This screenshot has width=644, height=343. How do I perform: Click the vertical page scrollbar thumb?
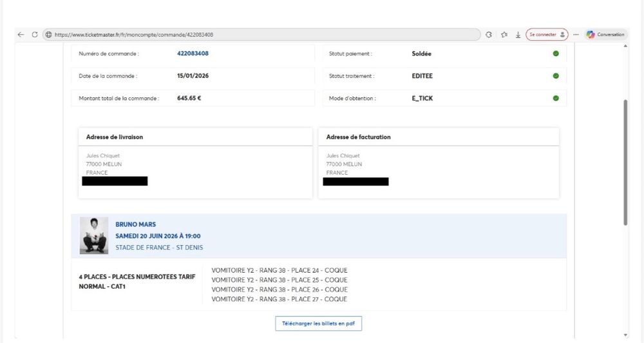625,161
